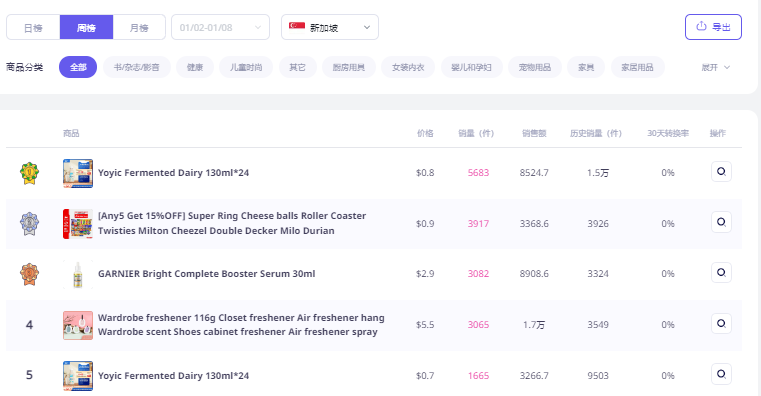Click the historical sales value 1.5万

point(598,173)
